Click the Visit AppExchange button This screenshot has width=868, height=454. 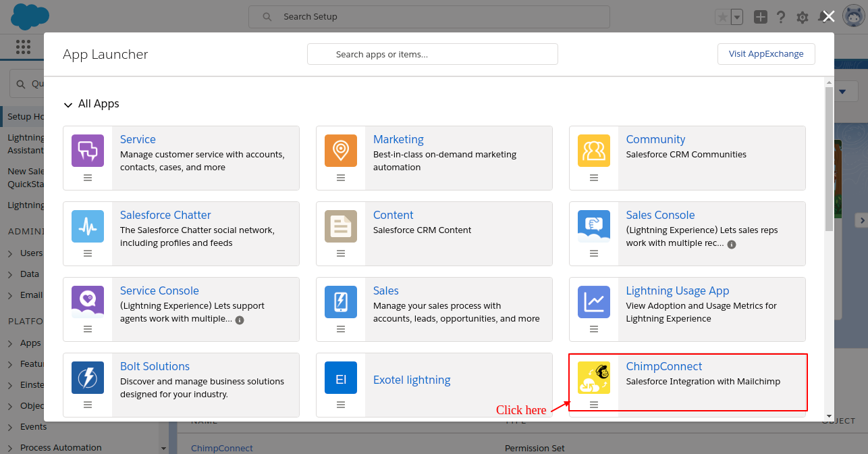(x=765, y=54)
